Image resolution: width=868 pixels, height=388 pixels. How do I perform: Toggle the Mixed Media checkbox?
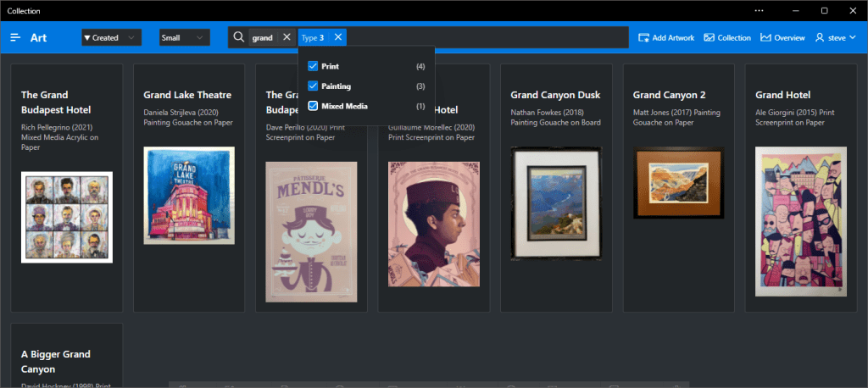pos(313,106)
